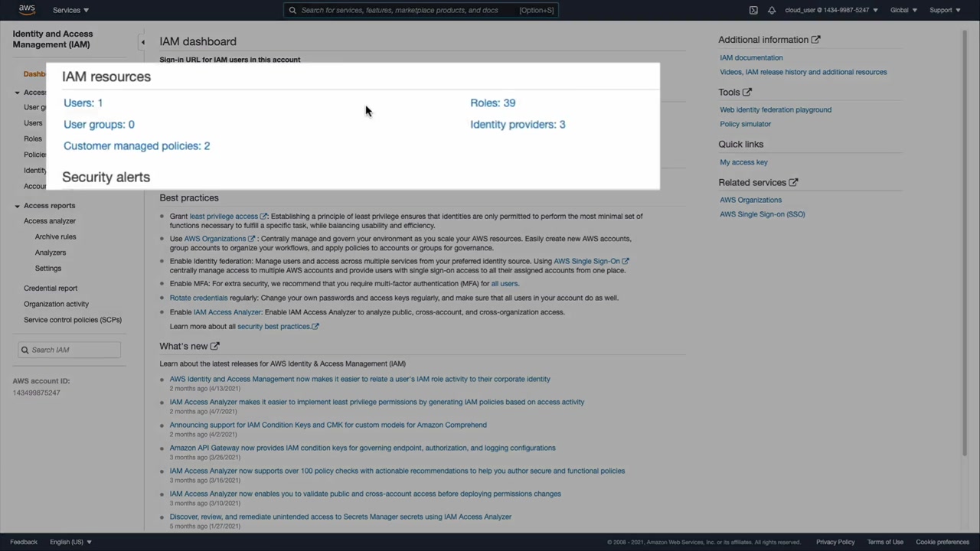Open Roles: 39 link
Screen dimensions: 980x551
[x=492, y=103]
